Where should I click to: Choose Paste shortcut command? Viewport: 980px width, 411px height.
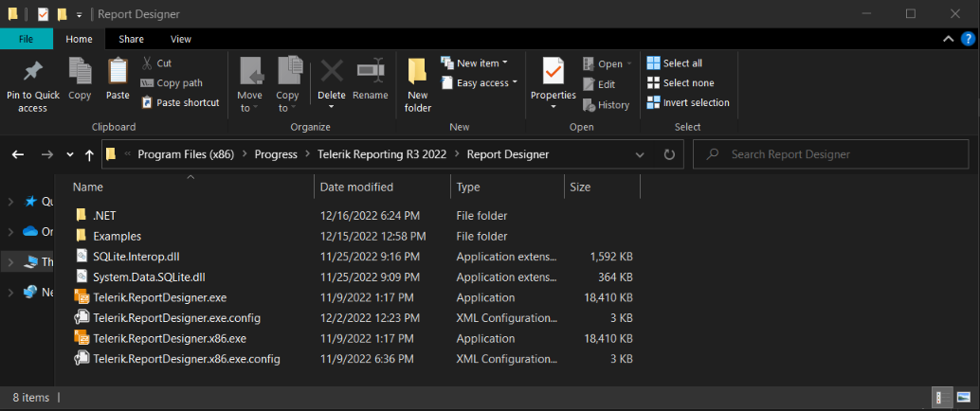point(180,102)
